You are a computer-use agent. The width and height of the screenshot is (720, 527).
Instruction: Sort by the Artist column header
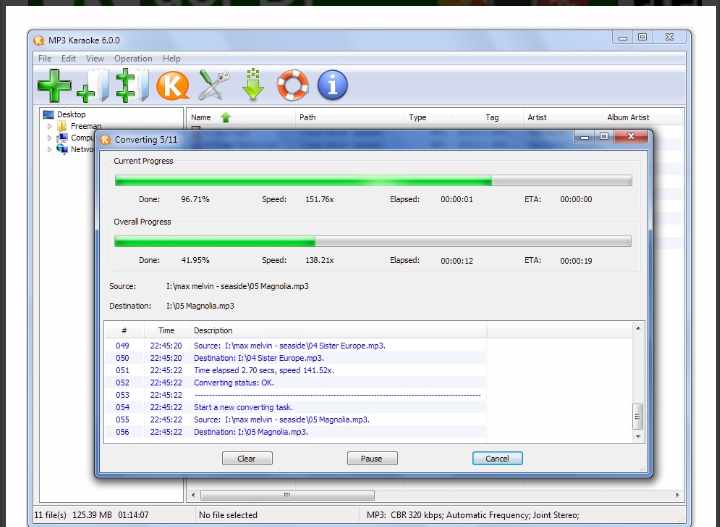(x=537, y=118)
